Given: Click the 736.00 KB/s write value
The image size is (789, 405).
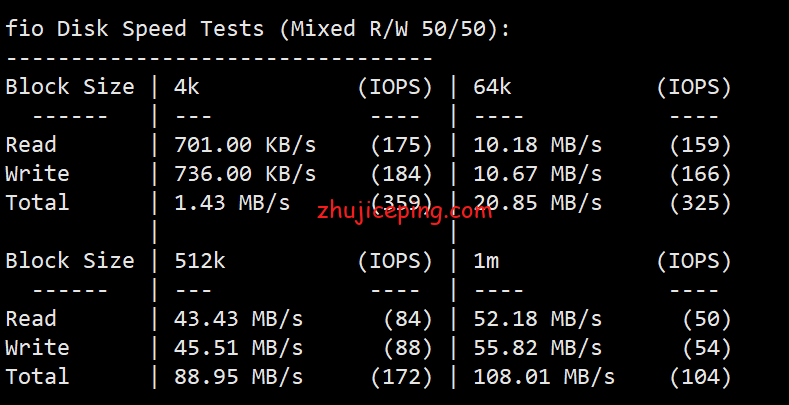Looking at the screenshot, I should (x=245, y=174).
